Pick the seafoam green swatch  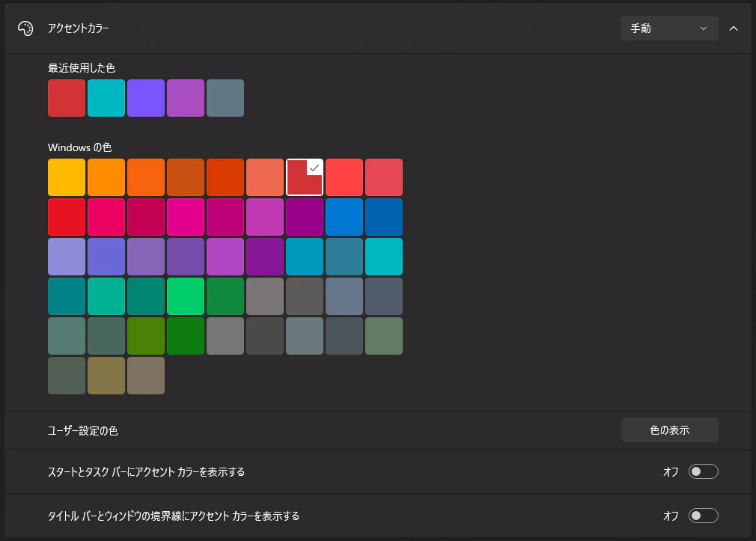pos(106,296)
